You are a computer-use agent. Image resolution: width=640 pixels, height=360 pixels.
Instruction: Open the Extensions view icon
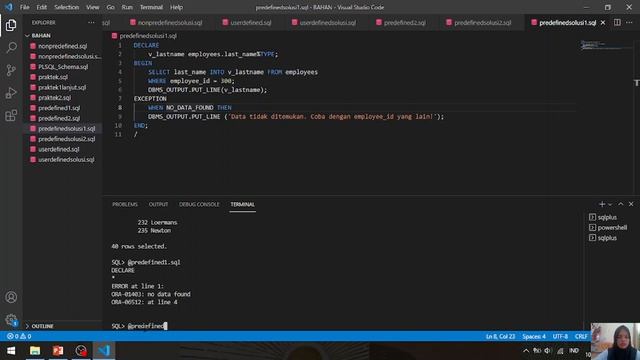tap(11, 116)
